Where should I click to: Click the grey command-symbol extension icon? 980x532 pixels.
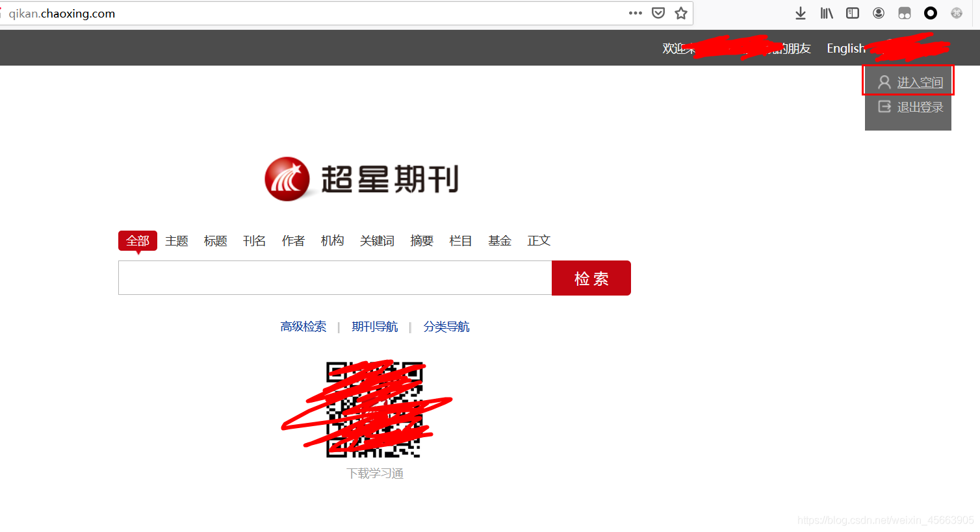pyautogui.click(x=957, y=13)
